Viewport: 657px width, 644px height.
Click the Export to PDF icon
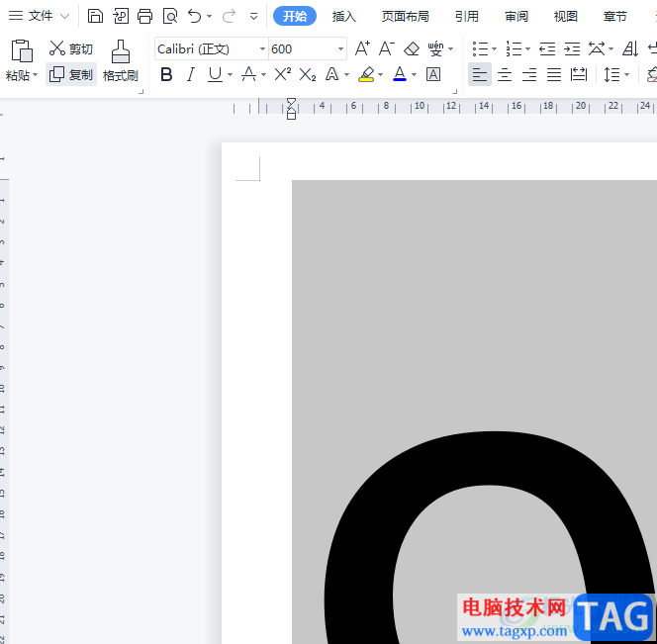click(x=121, y=17)
